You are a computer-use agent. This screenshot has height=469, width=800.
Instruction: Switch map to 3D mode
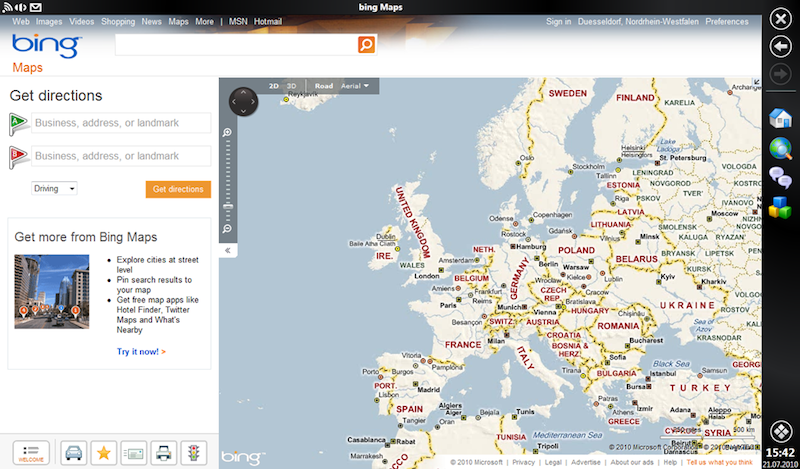click(x=291, y=87)
